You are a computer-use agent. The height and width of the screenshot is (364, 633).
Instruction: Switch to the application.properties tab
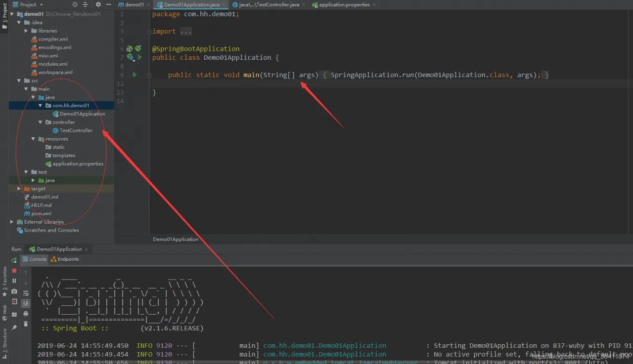pyautogui.click(x=344, y=4)
